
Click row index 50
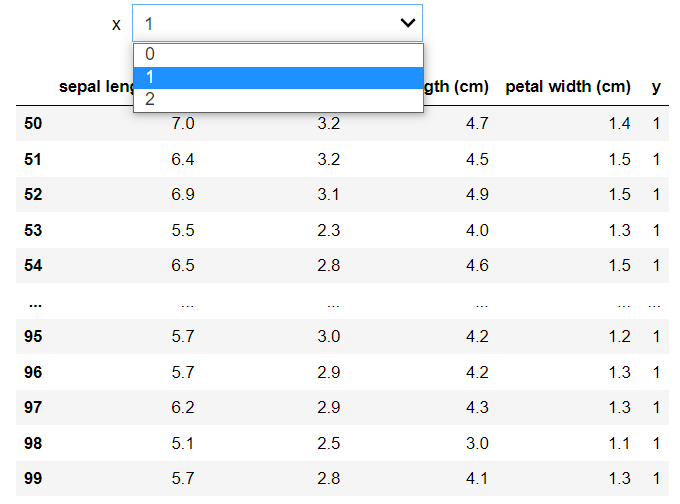(x=33, y=123)
